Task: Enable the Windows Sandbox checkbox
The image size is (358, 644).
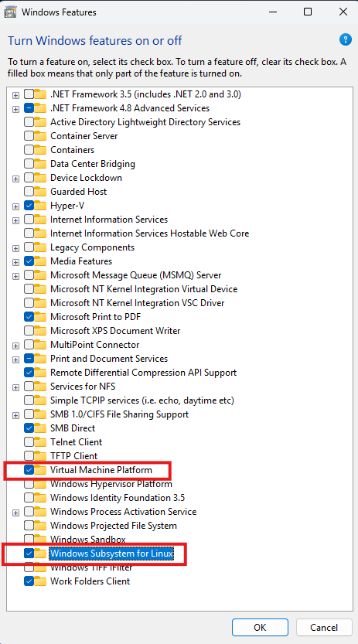Action: point(29,540)
